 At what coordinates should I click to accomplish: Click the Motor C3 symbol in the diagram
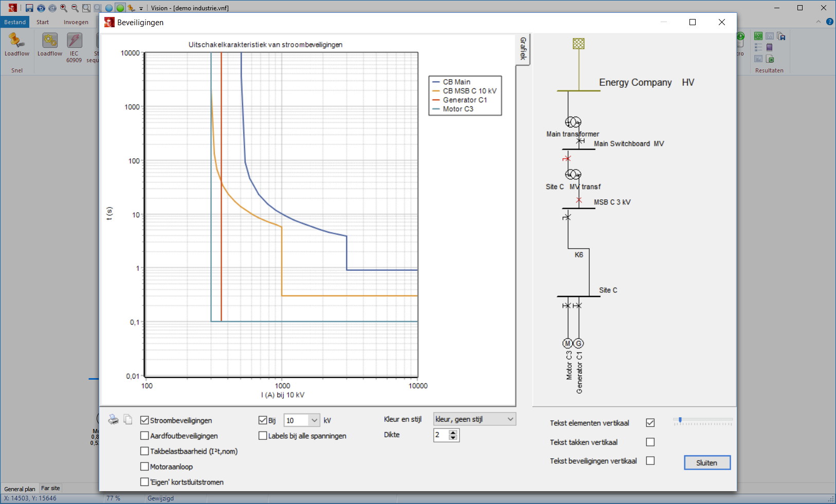tap(568, 343)
